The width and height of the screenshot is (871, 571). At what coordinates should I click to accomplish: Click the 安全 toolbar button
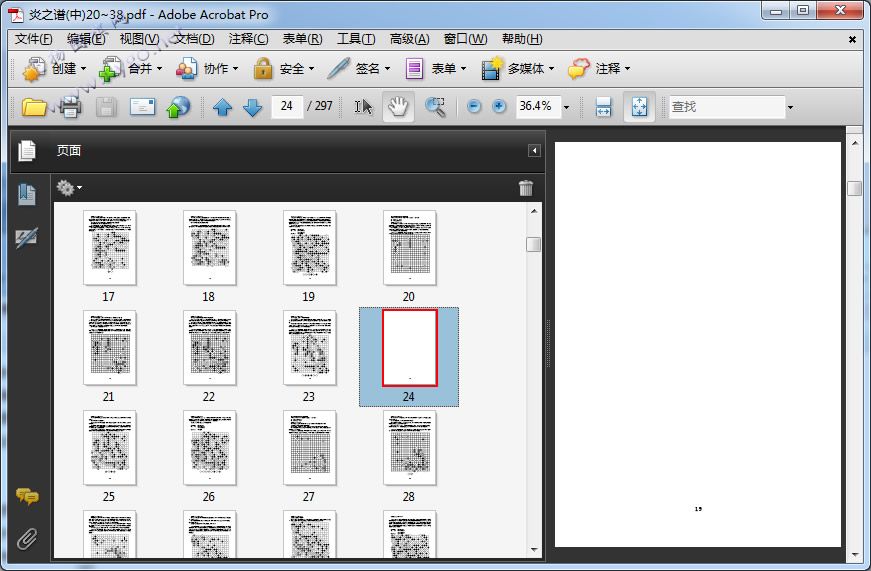coord(283,69)
